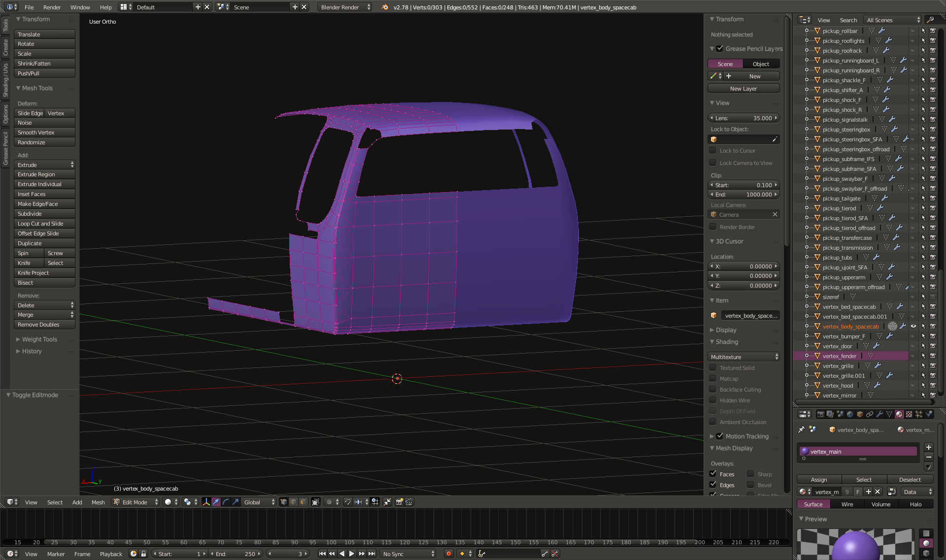Click the New Layer button
Viewport: 946px width, 560px height.
click(x=743, y=89)
